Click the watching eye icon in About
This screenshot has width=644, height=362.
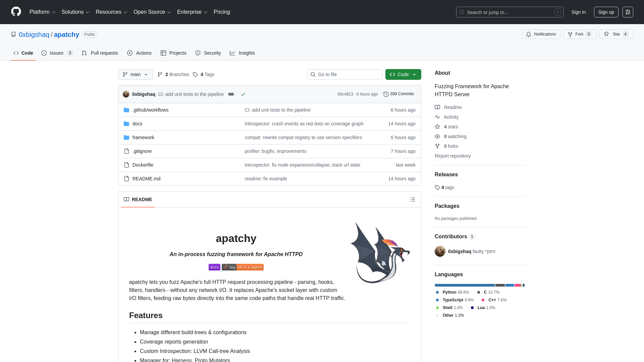pos(437,136)
